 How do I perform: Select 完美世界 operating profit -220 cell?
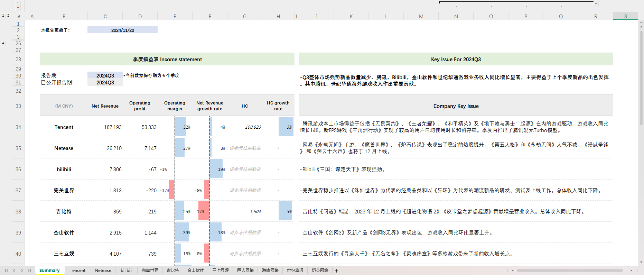(140, 190)
